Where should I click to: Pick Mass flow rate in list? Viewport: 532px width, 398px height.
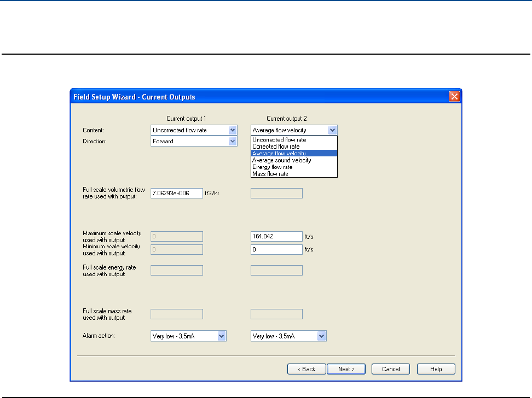[270, 174]
